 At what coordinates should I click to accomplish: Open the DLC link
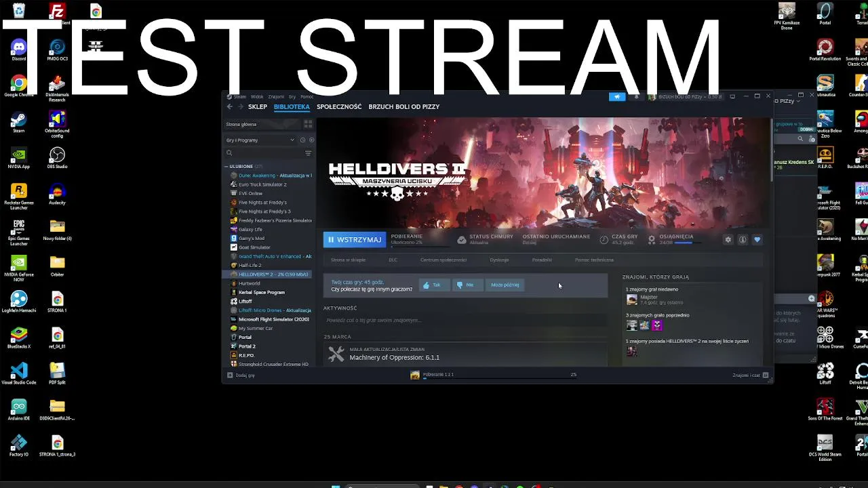tap(393, 260)
